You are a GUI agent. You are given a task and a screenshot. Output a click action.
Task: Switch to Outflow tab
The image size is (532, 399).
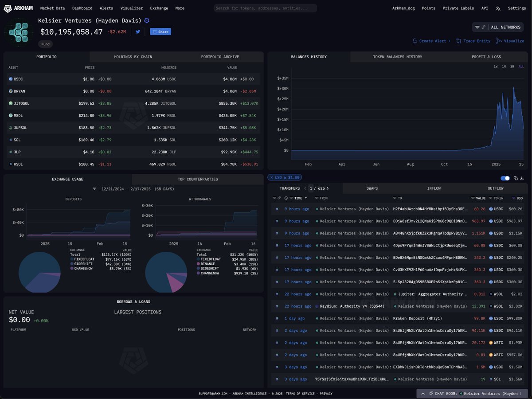(496, 188)
